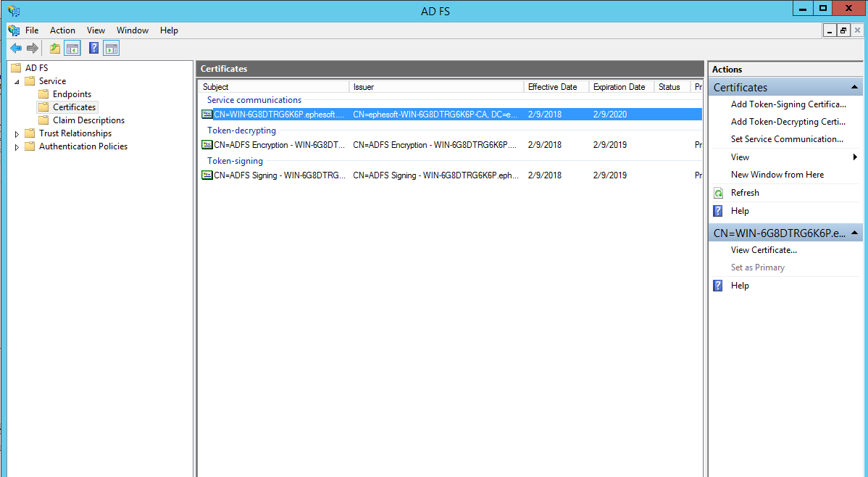Screen dimensions: 868x477
Task: Click the ADFS Encryption issuer cell
Action: [435, 144]
